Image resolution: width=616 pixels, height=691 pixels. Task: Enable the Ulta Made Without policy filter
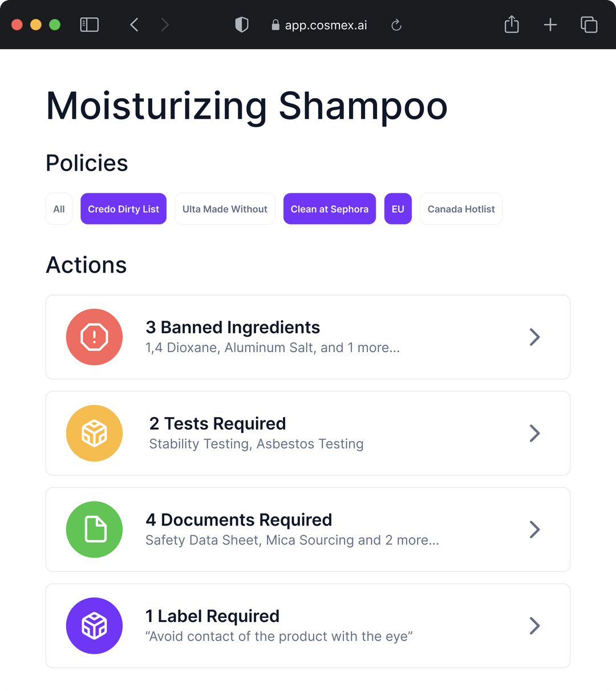coord(225,209)
